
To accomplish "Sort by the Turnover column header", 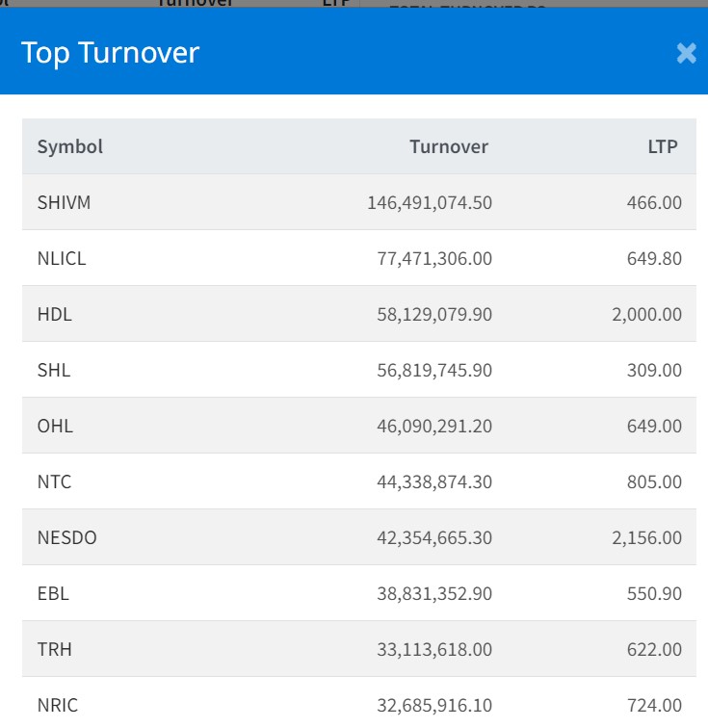I will click(448, 147).
